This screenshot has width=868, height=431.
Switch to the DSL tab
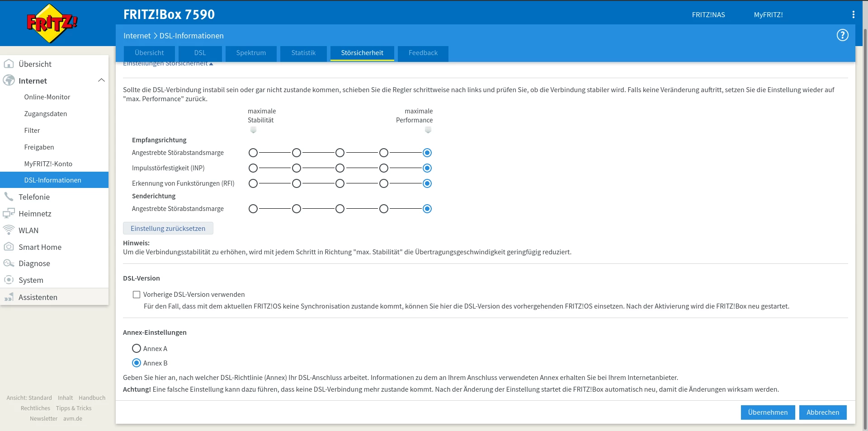pyautogui.click(x=200, y=53)
